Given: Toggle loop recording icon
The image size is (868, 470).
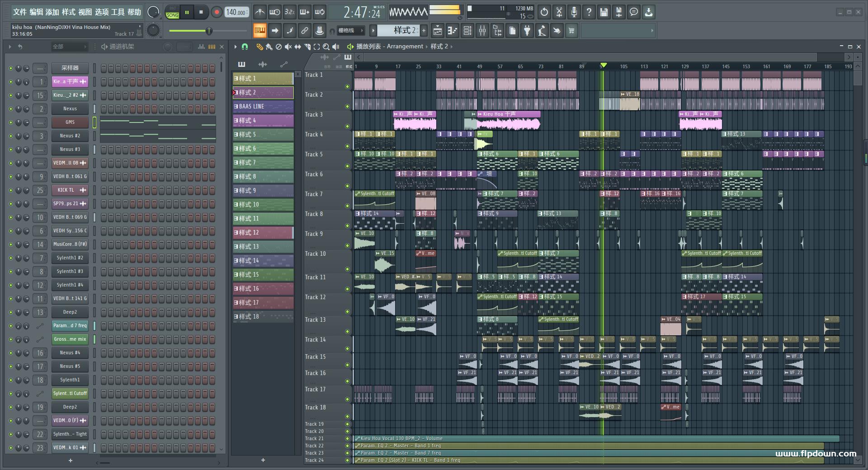Looking at the screenshot, I should [320, 12].
